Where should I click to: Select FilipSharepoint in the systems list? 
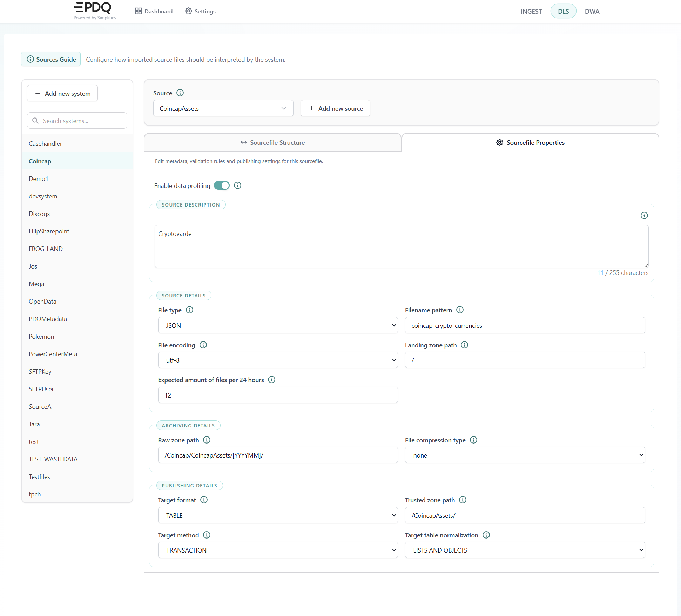pos(77,231)
